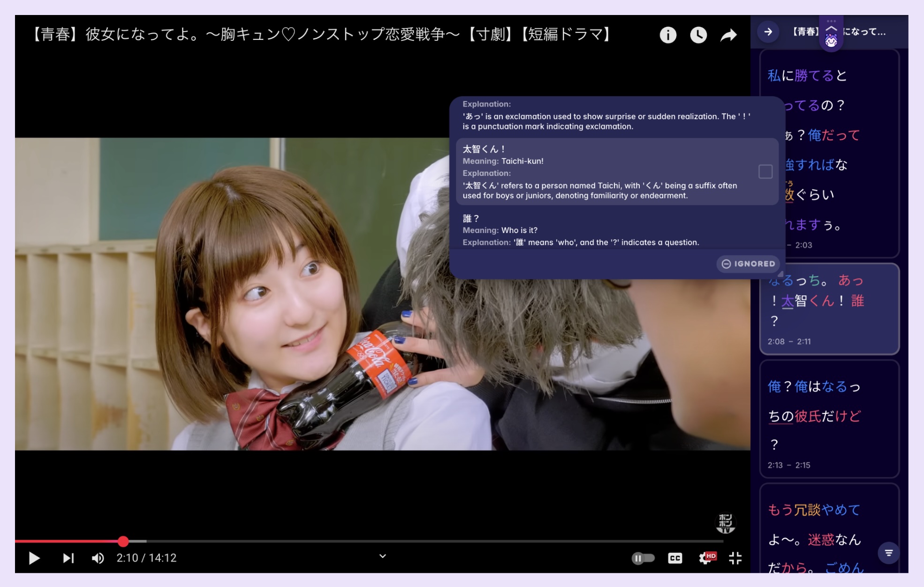Save video to Watch Later
The height and width of the screenshot is (587, 924).
[698, 35]
